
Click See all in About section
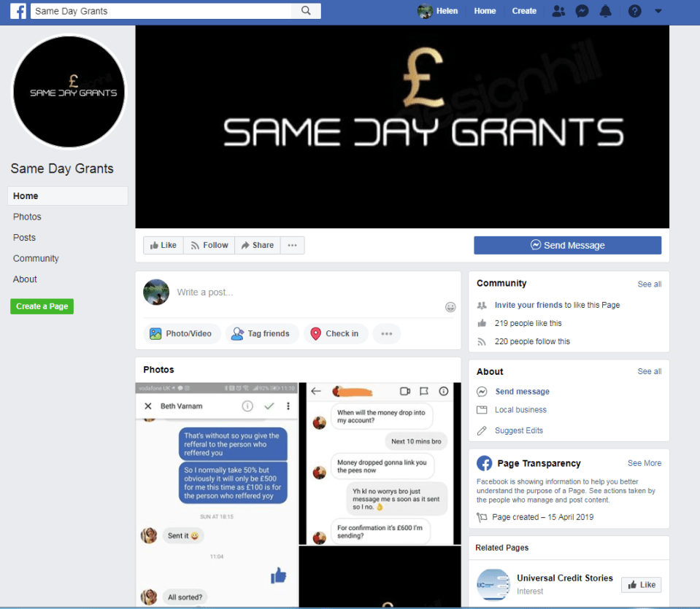coord(649,372)
